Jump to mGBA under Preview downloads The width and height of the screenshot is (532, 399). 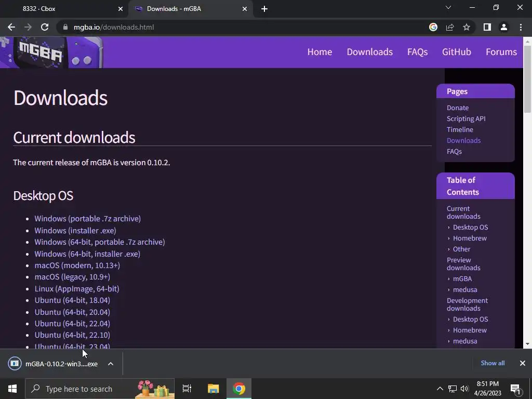462,278
